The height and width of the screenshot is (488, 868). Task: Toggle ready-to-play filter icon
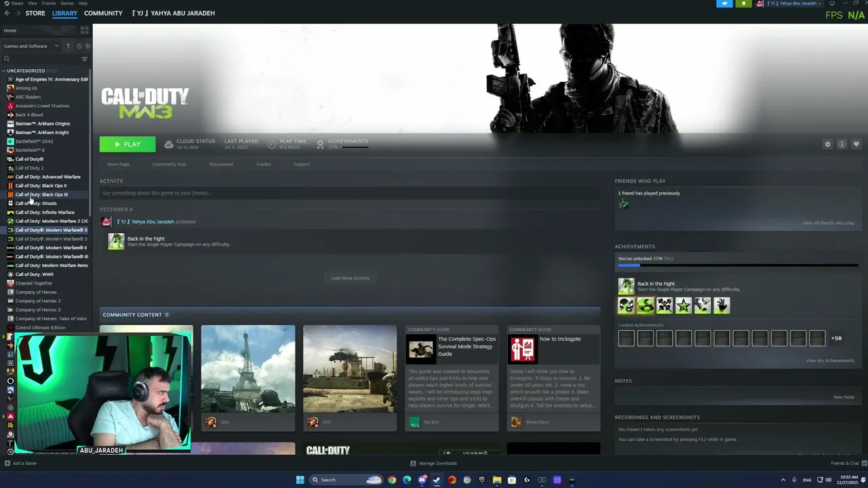click(87, 46)
